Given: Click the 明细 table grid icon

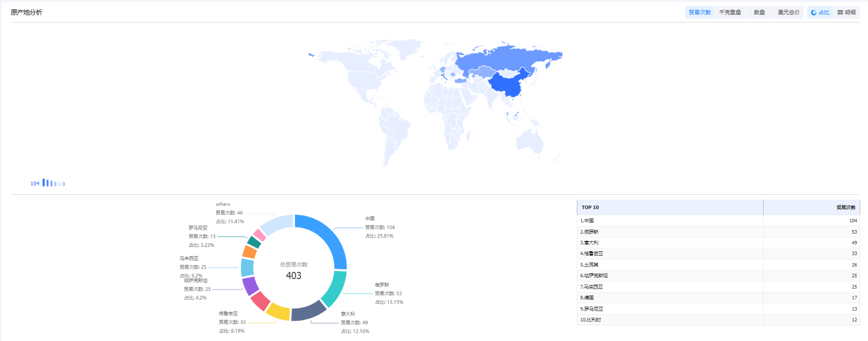Looking at the screenshot, I should pyautogui.click(x=840, y=12).
